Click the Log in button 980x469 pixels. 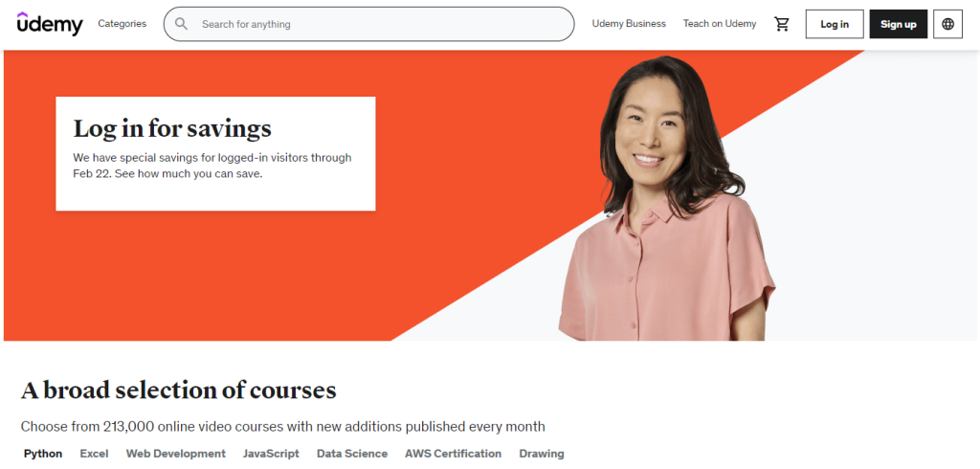[835, 24]
